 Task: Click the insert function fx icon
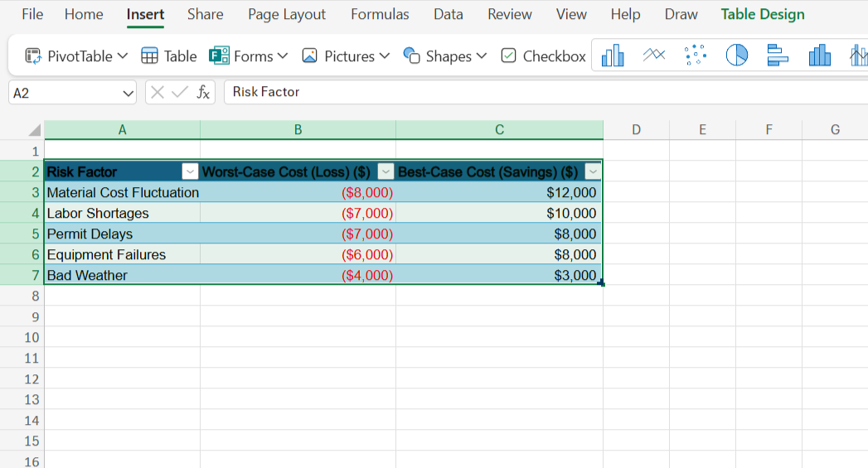click(203, 92)
